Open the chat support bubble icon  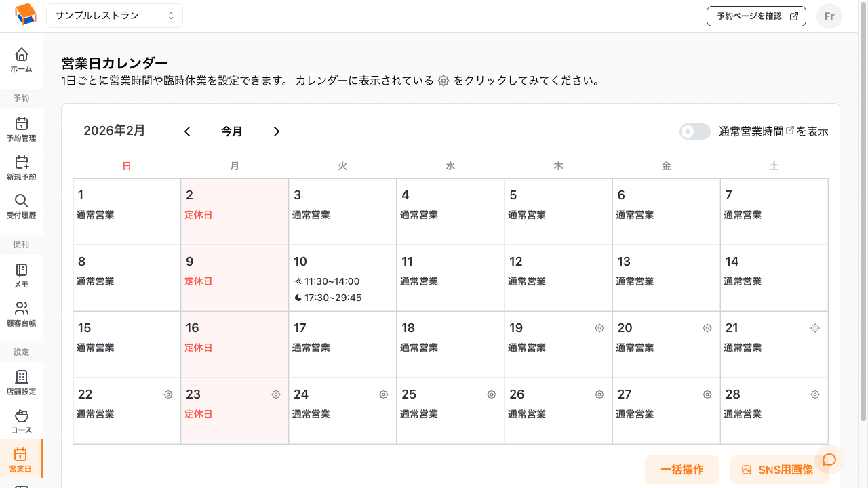(x=829, y=460)
